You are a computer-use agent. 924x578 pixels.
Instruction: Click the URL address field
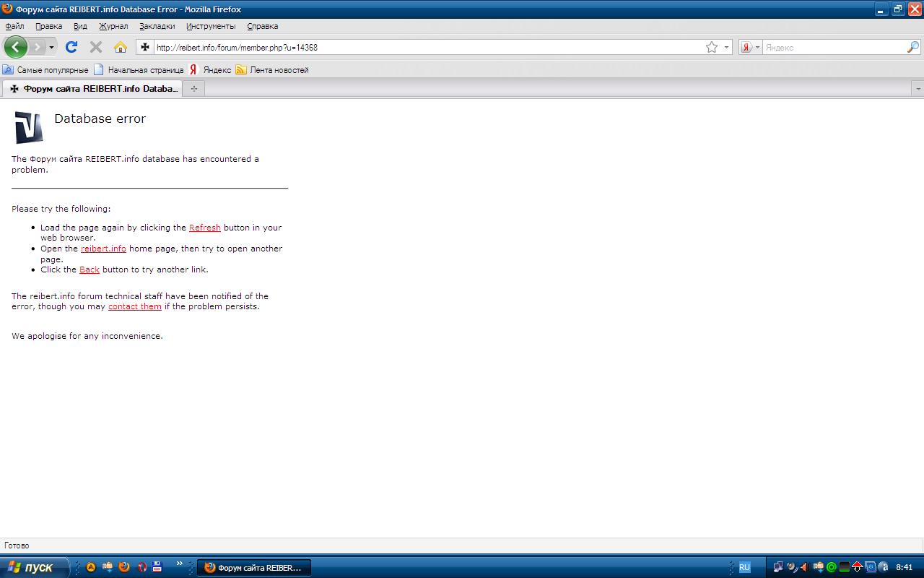(427, 47)
